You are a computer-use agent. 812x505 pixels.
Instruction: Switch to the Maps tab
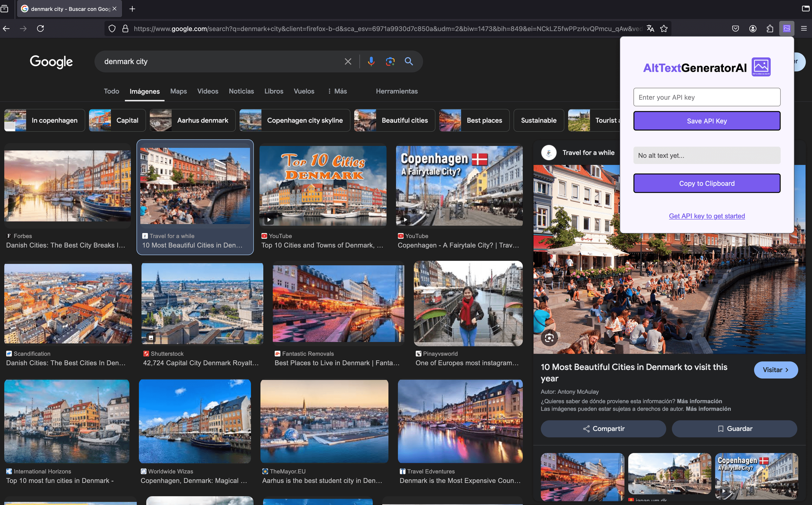pos(178,91)
